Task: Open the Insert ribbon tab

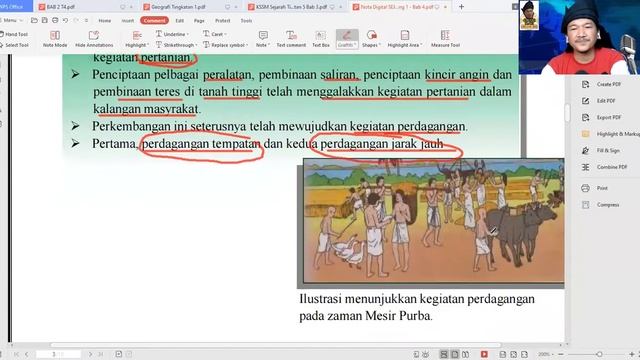Action: coord(127,20)
